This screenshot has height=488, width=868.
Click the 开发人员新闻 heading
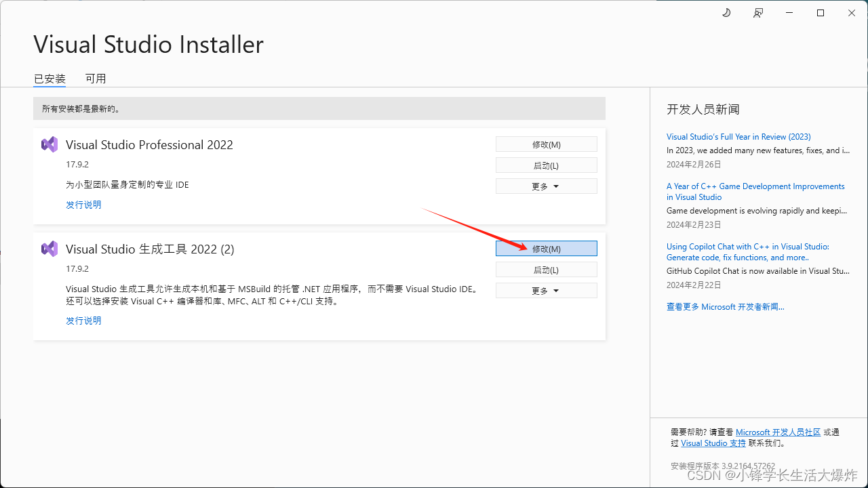point(703,109)
